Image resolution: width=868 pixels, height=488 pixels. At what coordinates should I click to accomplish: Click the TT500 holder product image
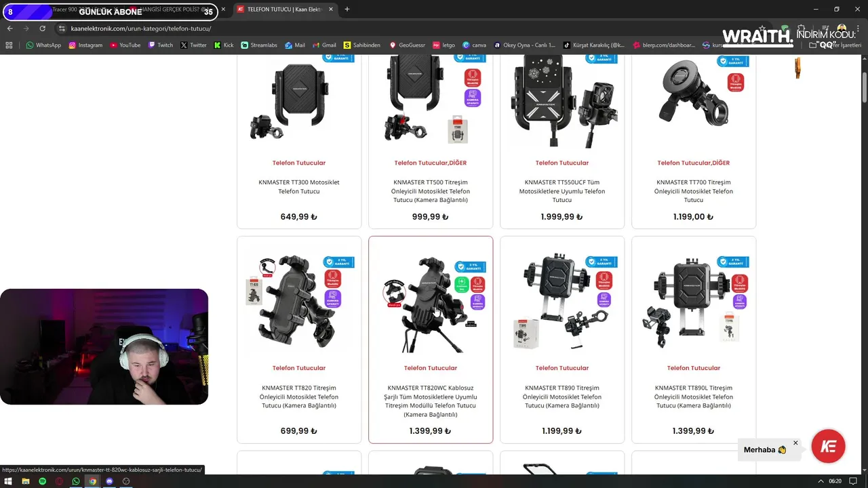[431, 102]
